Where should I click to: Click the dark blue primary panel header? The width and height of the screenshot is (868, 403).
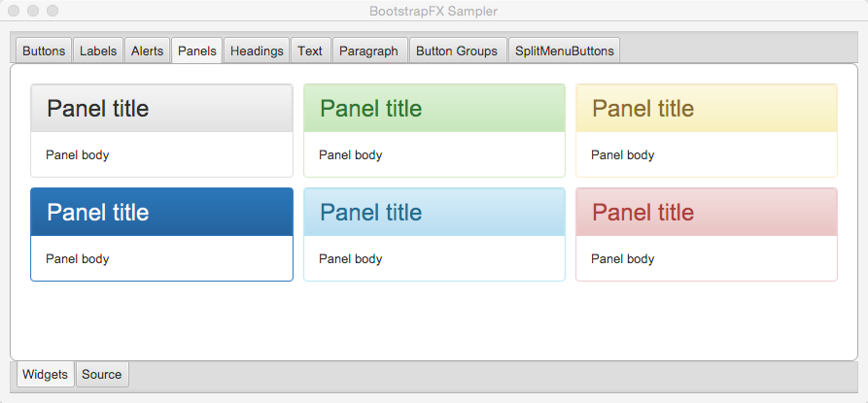(x=161, y=213)
